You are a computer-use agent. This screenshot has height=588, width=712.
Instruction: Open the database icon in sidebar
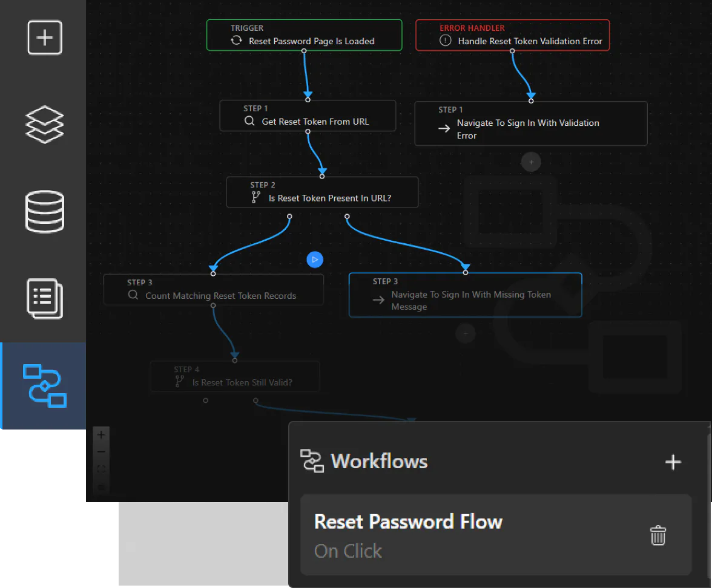[45, 212]
